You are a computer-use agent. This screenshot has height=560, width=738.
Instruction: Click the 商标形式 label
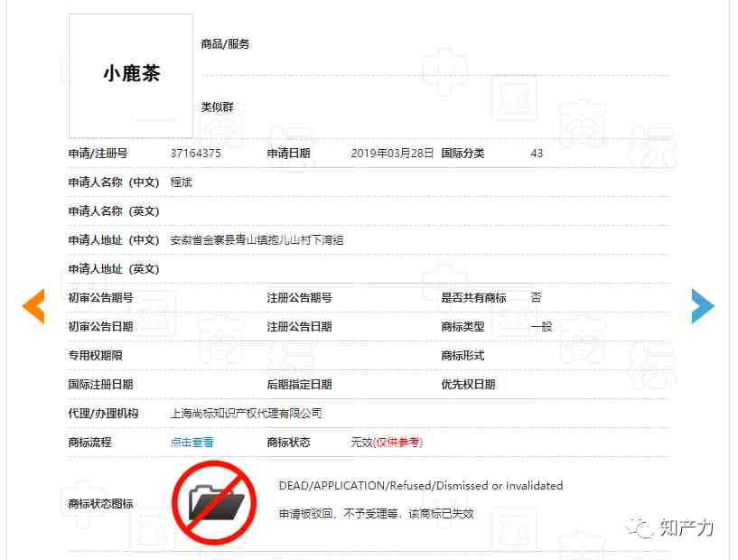click(462, 356)
